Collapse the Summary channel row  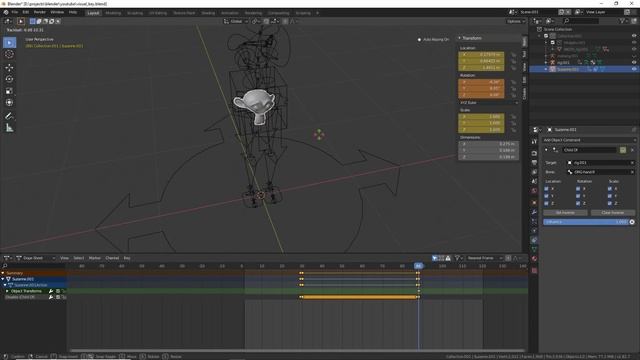tap(3, 273)
